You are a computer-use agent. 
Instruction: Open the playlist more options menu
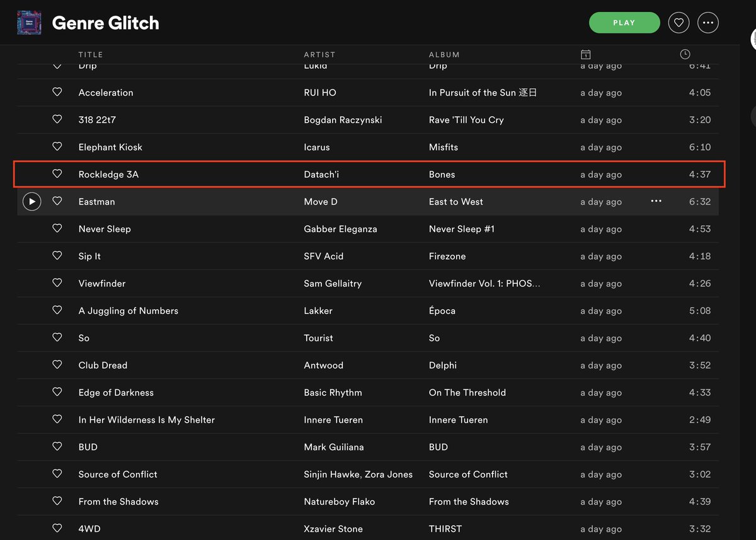708,23
